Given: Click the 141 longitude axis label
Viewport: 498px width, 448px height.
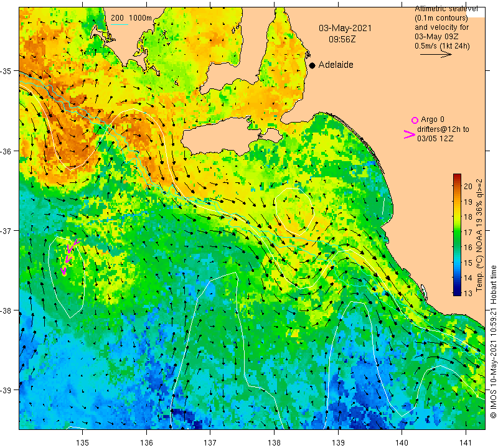Looking at the screenshot, I should (466, 442).
